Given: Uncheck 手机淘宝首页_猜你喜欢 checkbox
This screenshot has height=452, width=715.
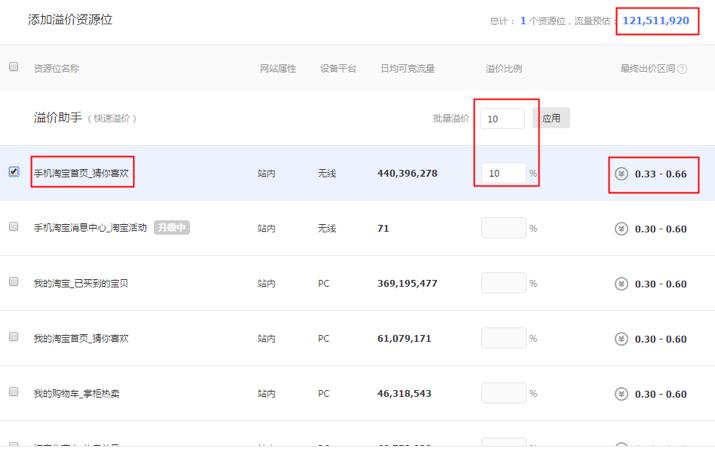Looking at the screenshot, I should 14,172.
